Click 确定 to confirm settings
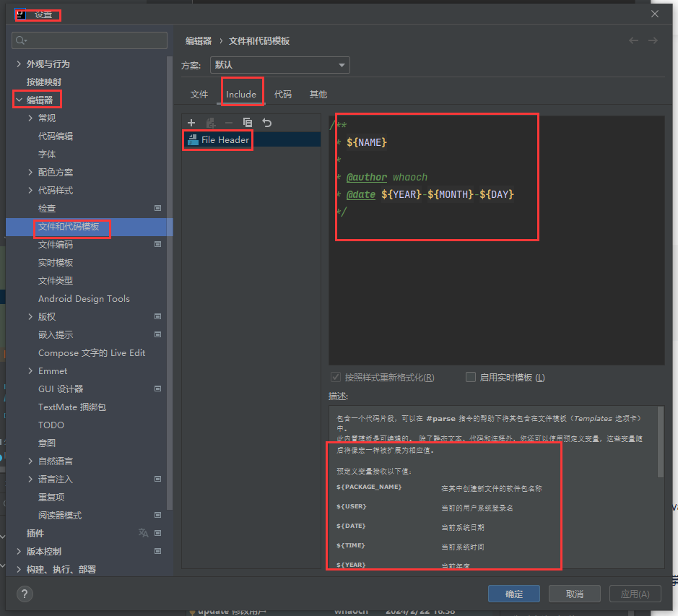Screen dimensions: 678x616 click(513, 594)
